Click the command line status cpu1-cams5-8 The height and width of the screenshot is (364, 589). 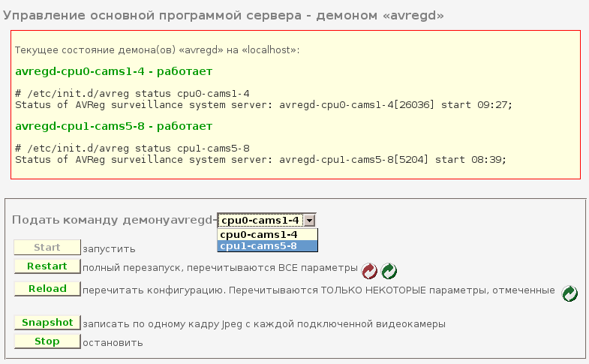point(132,149)
